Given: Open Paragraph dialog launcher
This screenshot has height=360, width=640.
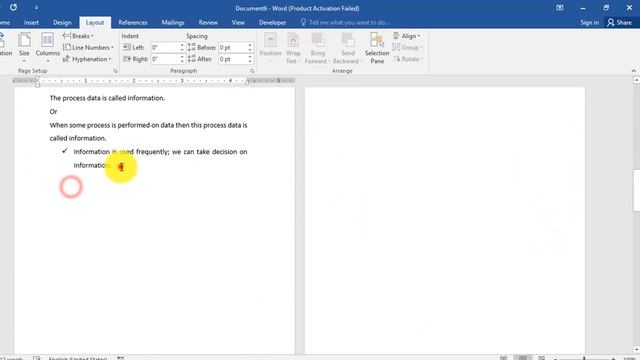Looking at the screenshot, I should tap(252, 71).
